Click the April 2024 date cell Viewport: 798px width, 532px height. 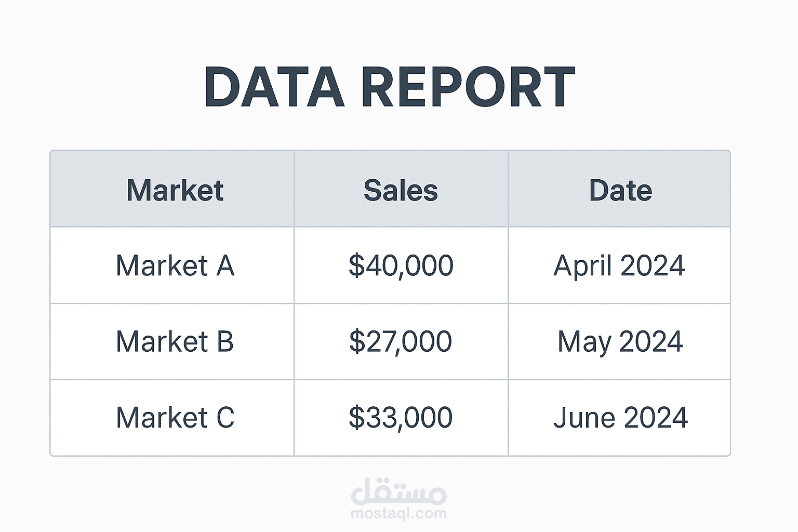coord(619,265)
